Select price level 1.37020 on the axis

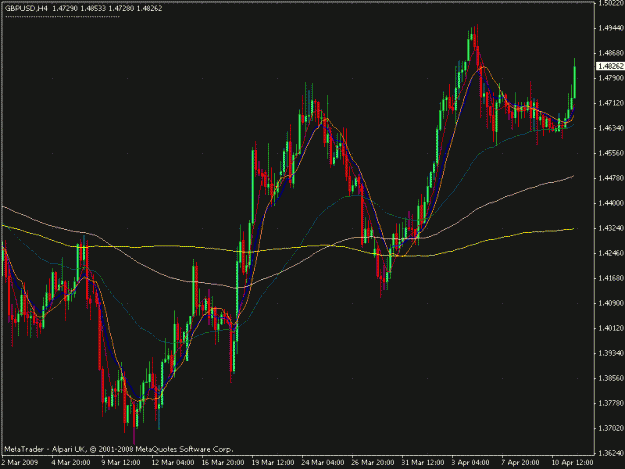pyautogui.click(x=611, y=428)
